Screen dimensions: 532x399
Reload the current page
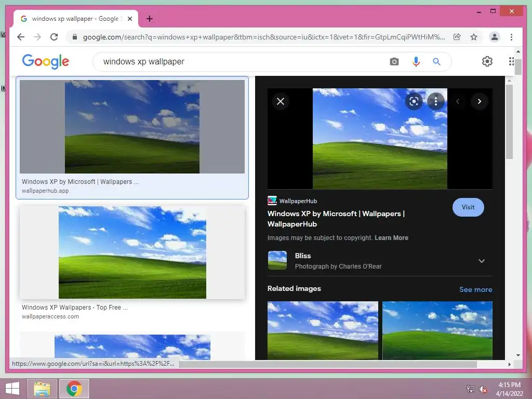click(54, 37)
